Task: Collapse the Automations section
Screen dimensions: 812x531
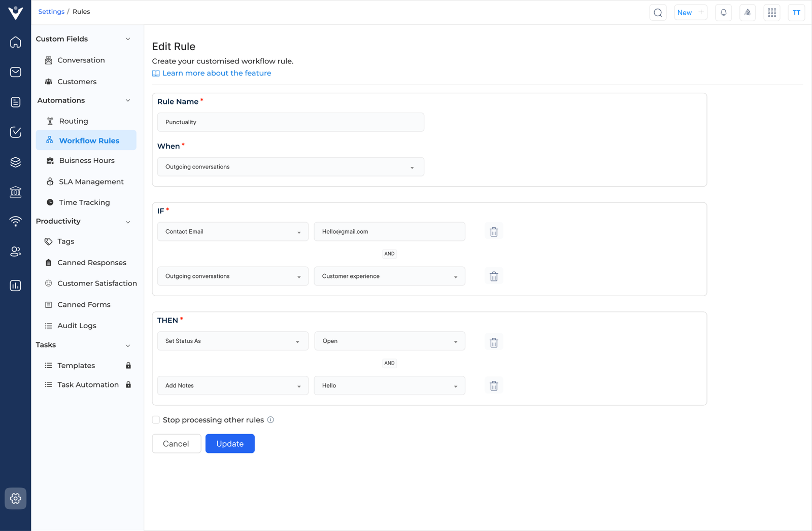Action: pos(128,100)
